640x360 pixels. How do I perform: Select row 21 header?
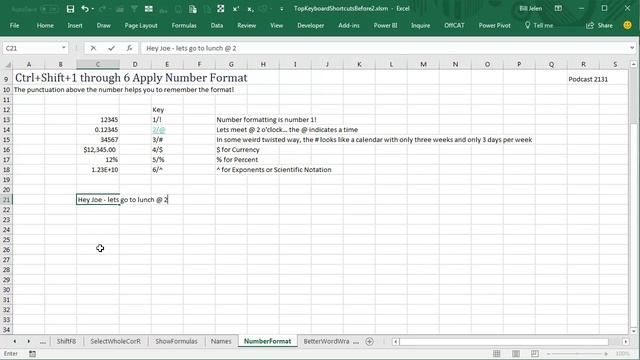click(x=6, y=200)
